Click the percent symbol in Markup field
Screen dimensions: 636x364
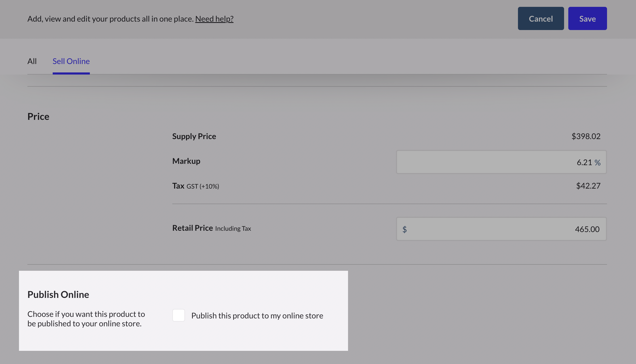point(598,163)
